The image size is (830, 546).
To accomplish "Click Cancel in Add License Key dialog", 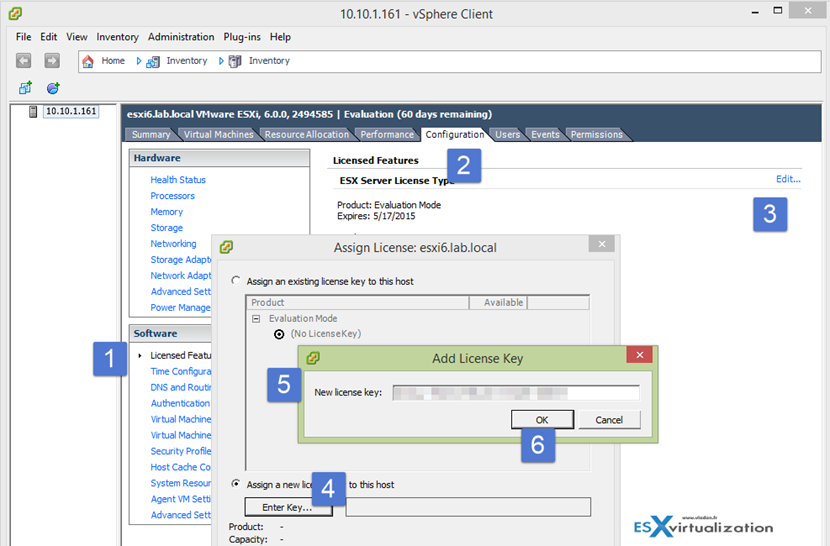I will point(609,420).
